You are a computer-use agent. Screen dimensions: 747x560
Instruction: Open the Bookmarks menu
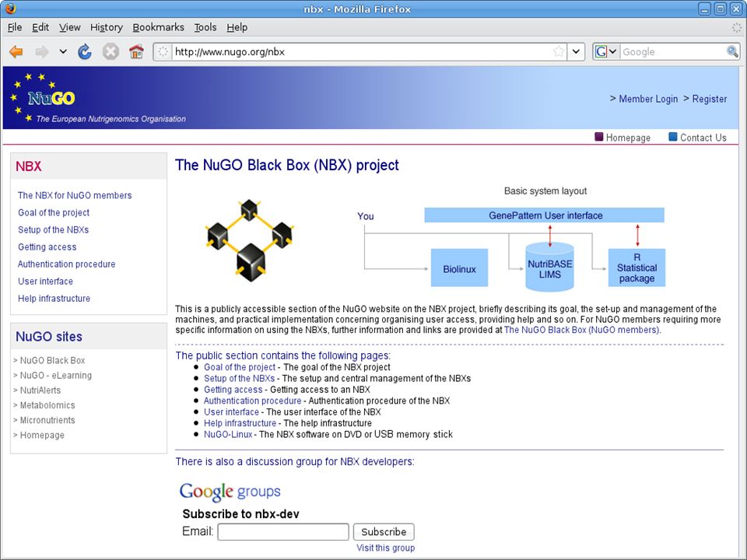point(158,27)
